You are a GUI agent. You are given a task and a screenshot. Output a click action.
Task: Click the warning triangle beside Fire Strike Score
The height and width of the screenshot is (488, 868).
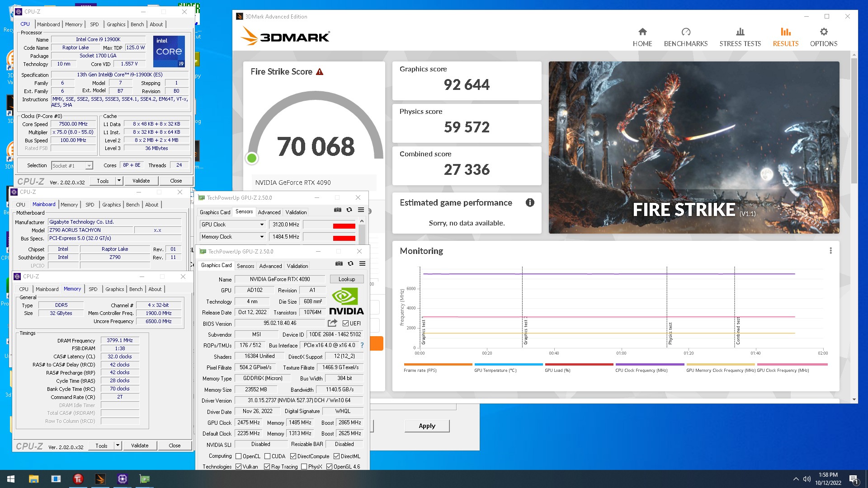click(x=320, y=72)
